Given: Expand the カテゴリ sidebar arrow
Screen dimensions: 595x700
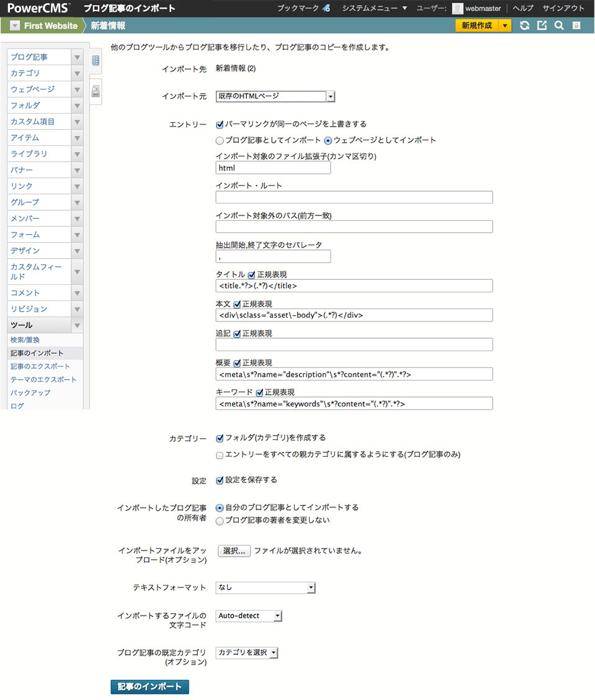Looking at the screenshot, I should pos(77,73).
